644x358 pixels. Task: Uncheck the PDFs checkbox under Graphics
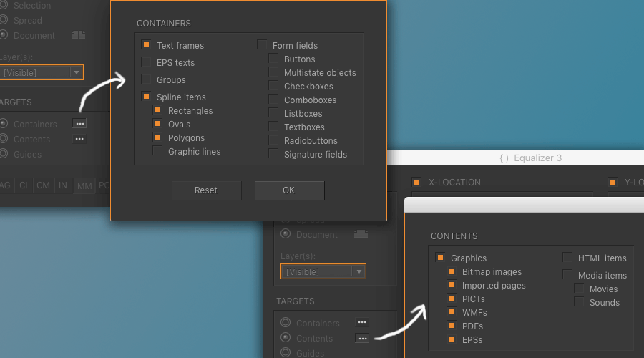452,326
